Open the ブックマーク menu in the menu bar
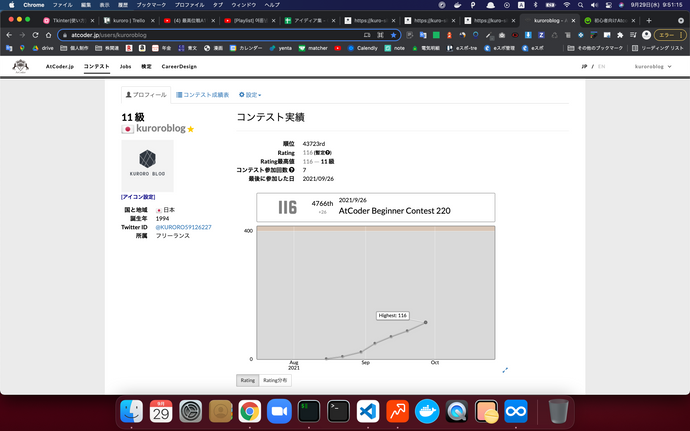Viewport: 690px width, 431px height. (151, 5)
